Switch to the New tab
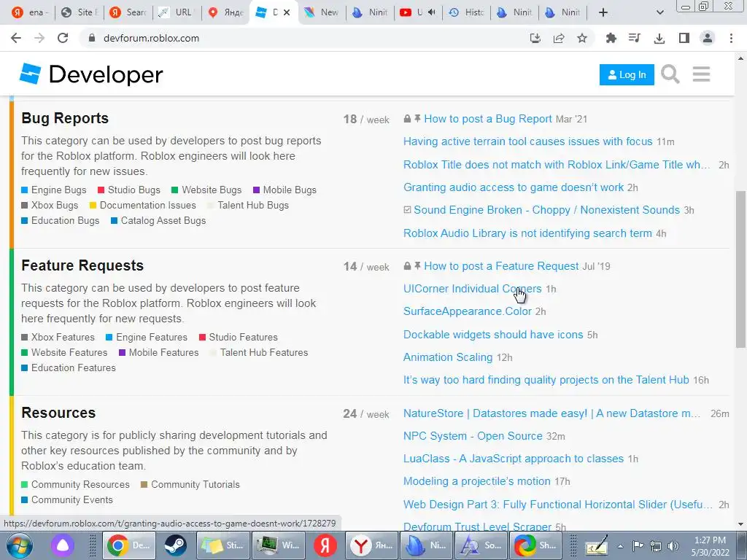Viewport: 747px width, 560px height. (322, 12)
